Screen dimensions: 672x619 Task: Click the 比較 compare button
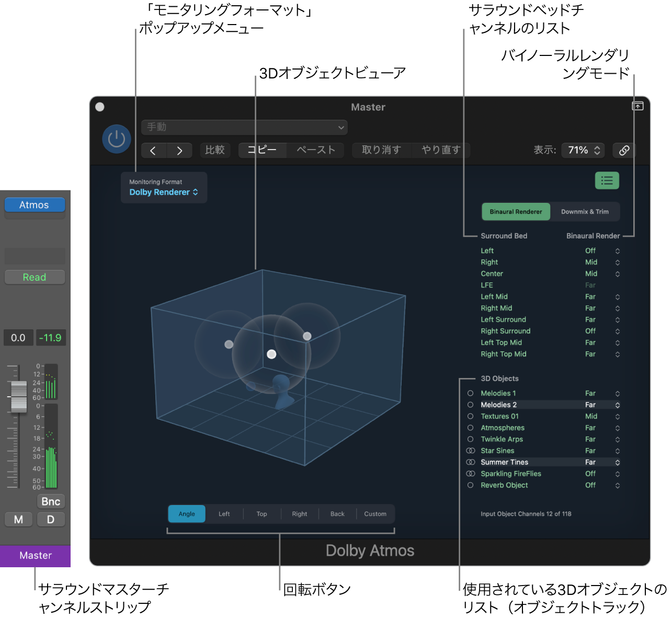pos(215,151)
